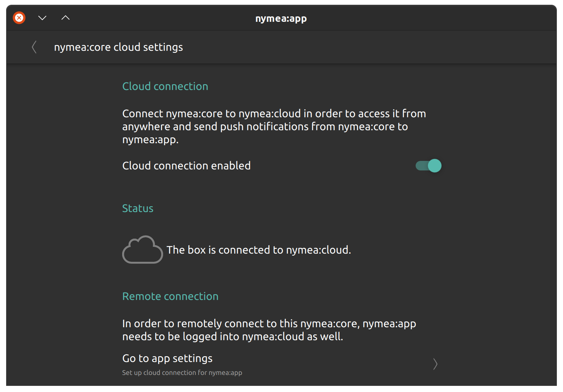563x392 pixels.
Task: Click the chevron next to Go to app settings
Action: (435, 364)
